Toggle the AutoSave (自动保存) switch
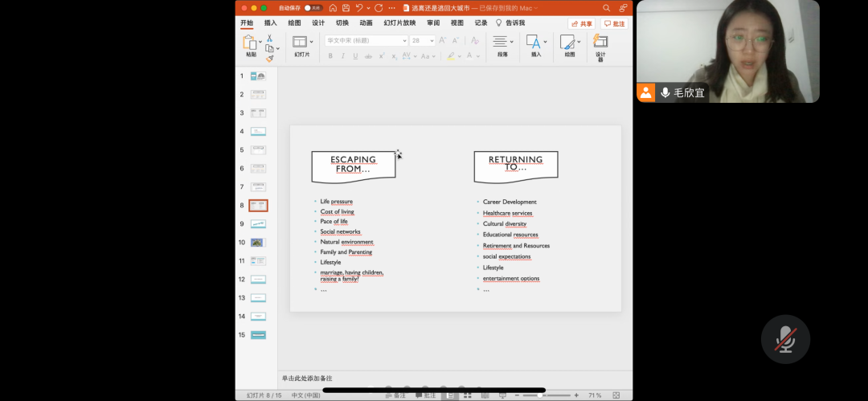Image resolution: width=868 pixels, height=401 pixels. (312, 8)
